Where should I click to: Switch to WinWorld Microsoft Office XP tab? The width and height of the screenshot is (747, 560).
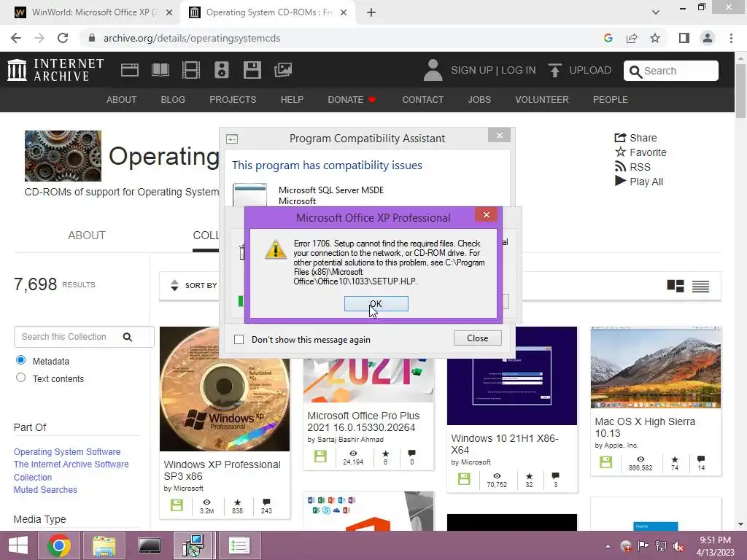pyautogui.click(x=90, y=12)
